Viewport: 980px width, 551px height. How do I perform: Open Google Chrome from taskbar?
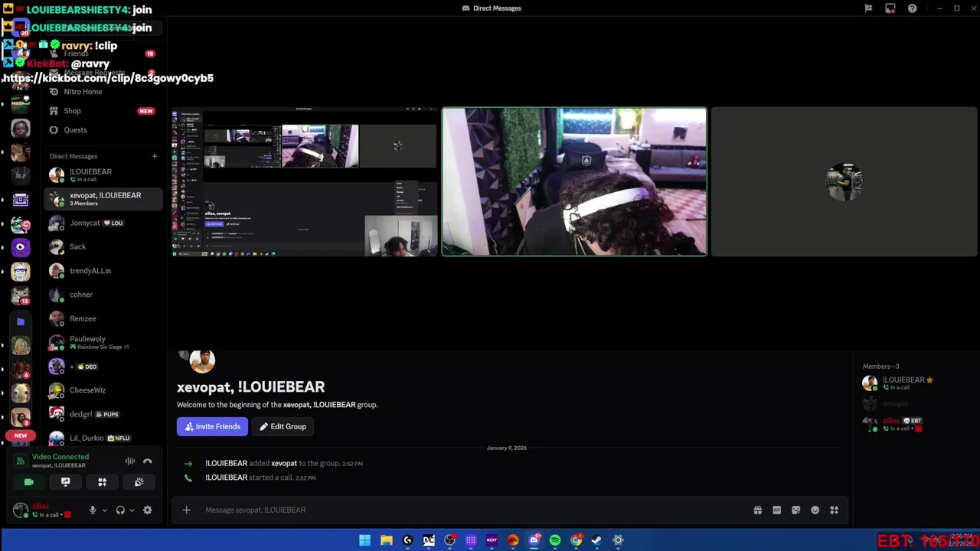coord(576,540)
